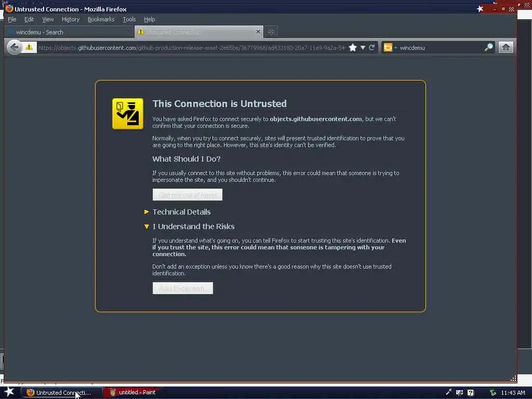The height and width of the screenshot is (399, 532).
Task: Click the wincdemu search box
Action: tap(441, 48)
